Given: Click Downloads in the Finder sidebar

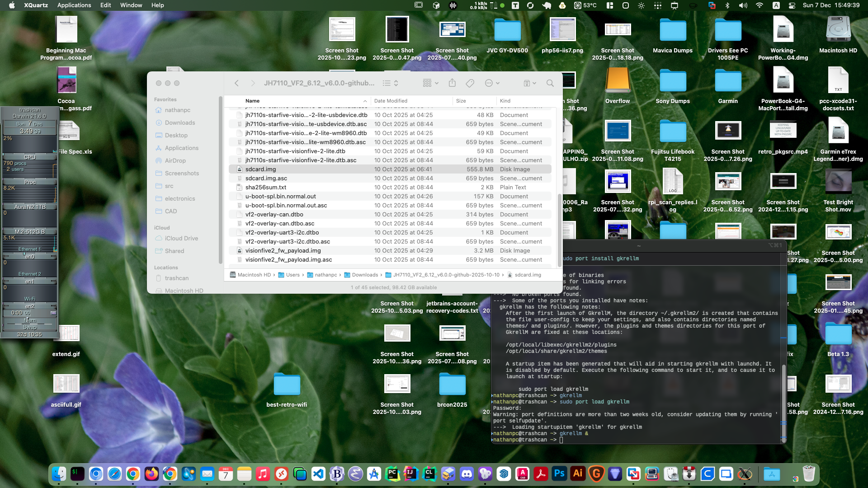Looking at the screenshot, I should pyautogui.click(x=179, y=123).
